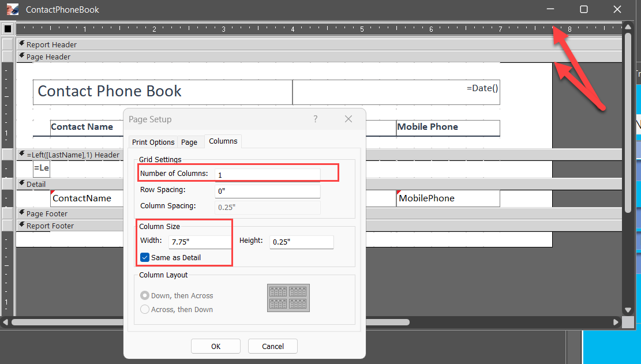This screenshot has width=641, height=364.
Task: Maximize the ContactPhoneBook window
Action: 584,9
